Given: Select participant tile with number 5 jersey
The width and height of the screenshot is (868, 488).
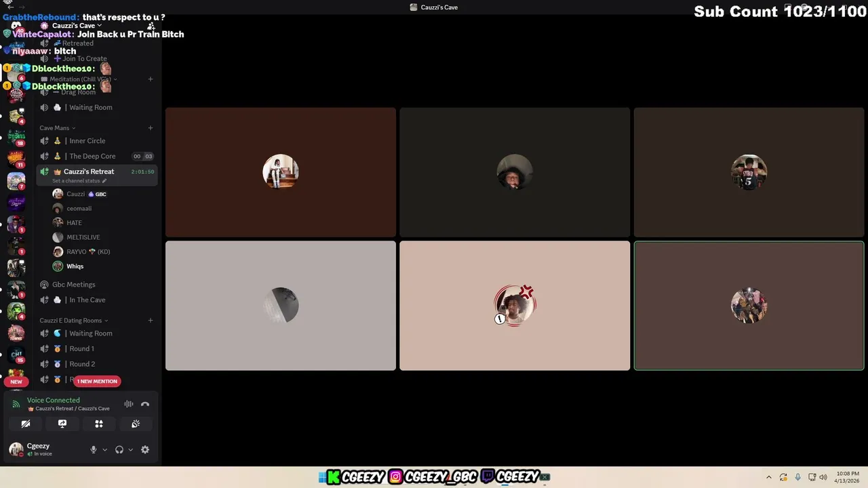Looking at the screenshot, I should click(749, 172).
